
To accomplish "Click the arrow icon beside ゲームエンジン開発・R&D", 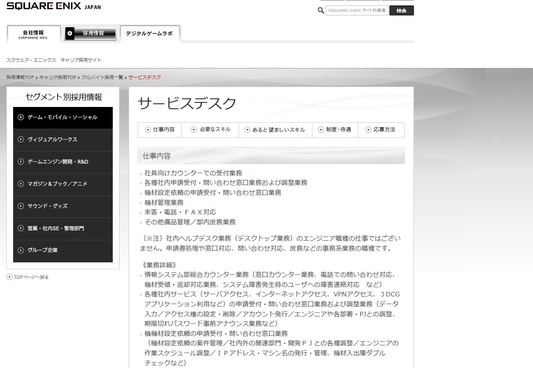I will point(21,161).
